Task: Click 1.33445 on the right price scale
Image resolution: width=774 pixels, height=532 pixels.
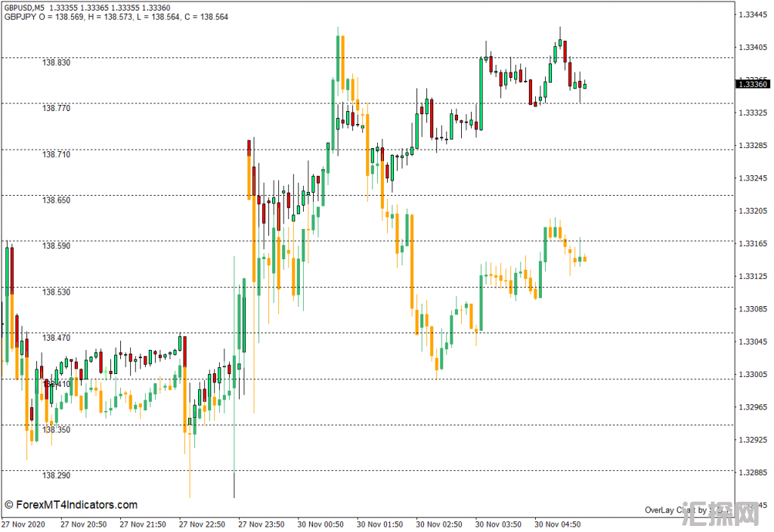Action: (x=753, y=14)
